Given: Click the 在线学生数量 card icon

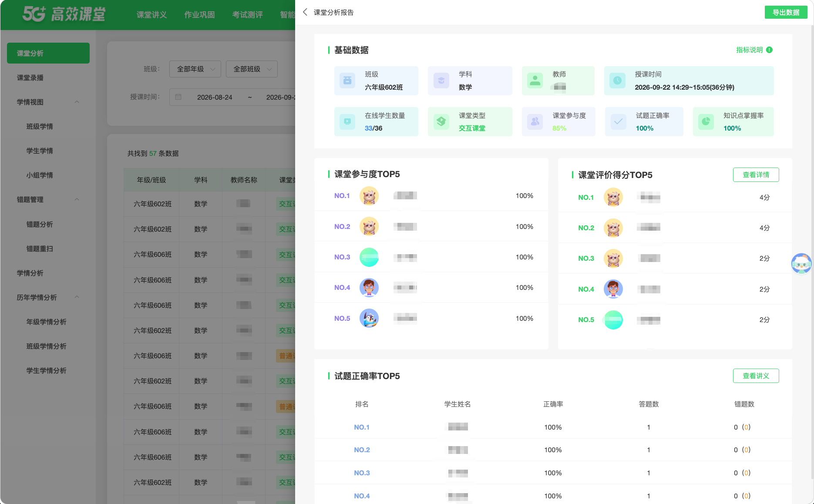Looking at the screenshot, I should pos(347,121).
